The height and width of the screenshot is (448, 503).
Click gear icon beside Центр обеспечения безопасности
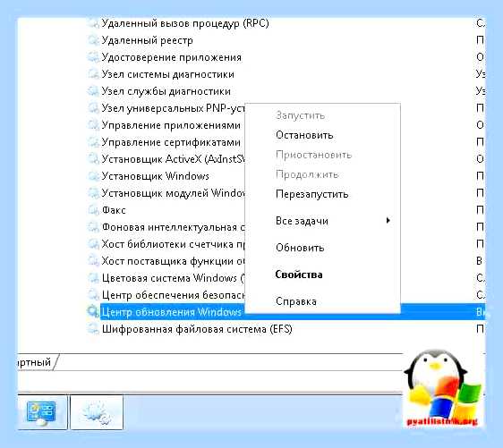[93, 295]
